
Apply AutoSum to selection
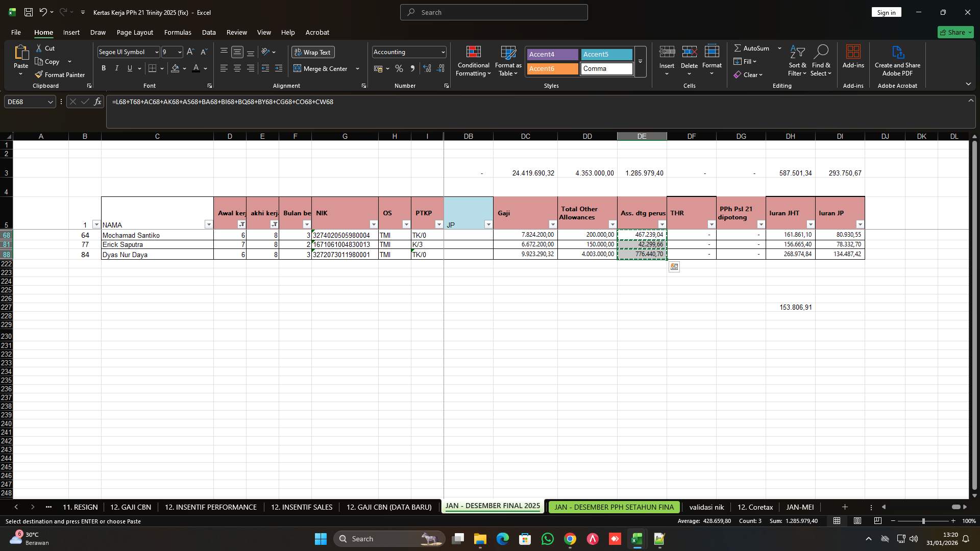click(754, 48)
